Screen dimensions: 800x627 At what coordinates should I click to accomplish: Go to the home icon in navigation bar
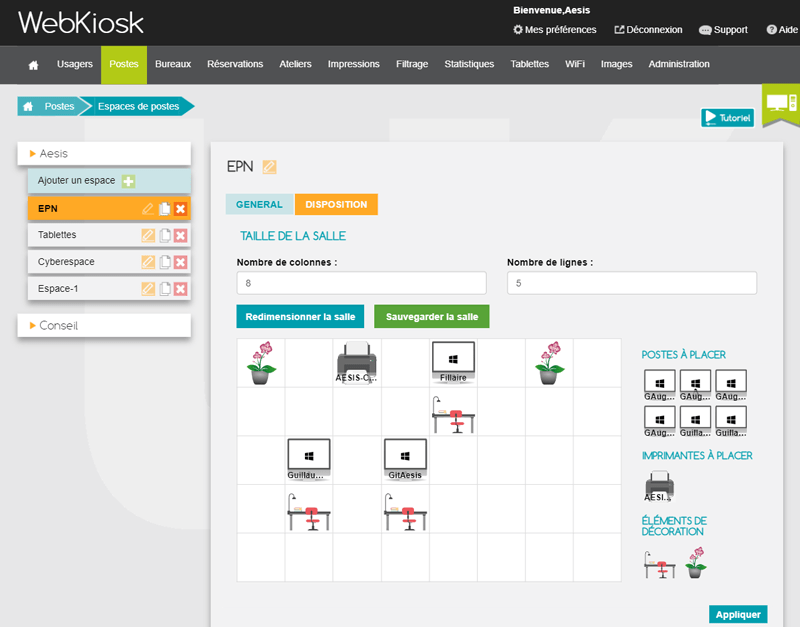click(33, 65)
